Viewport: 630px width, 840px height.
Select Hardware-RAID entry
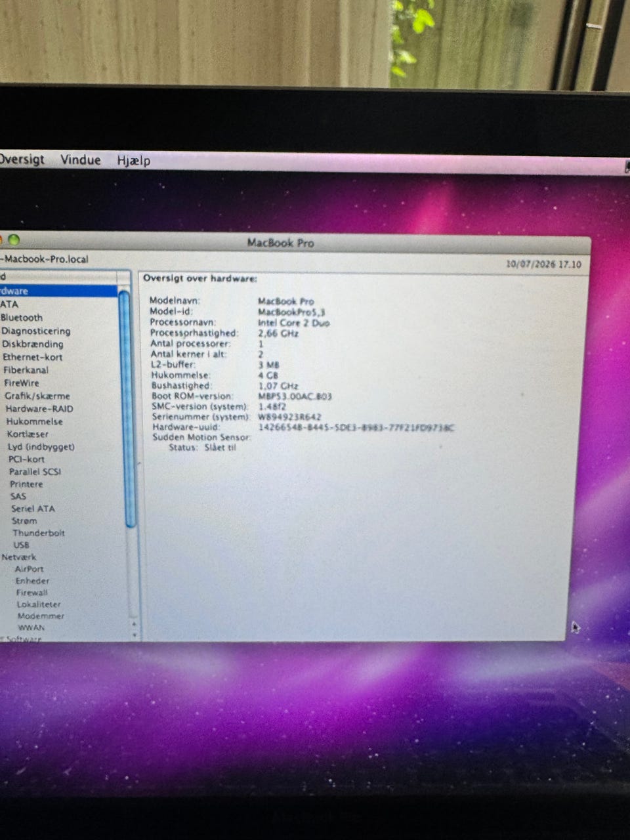39,409
